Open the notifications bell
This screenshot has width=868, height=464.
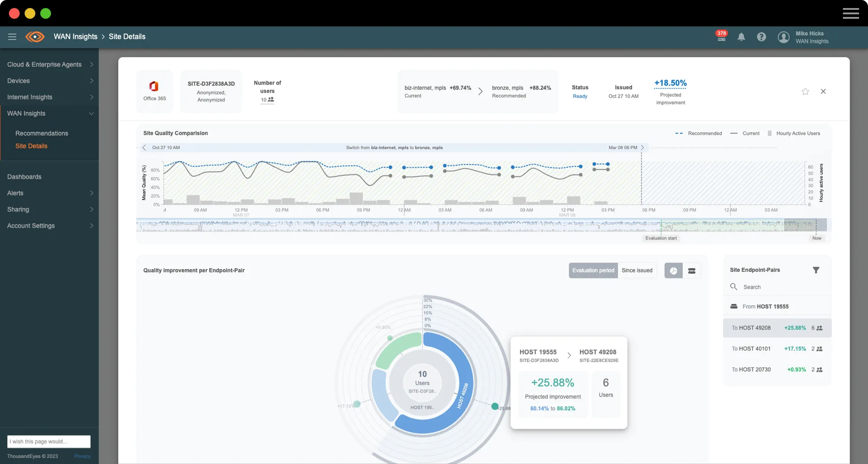741,37
